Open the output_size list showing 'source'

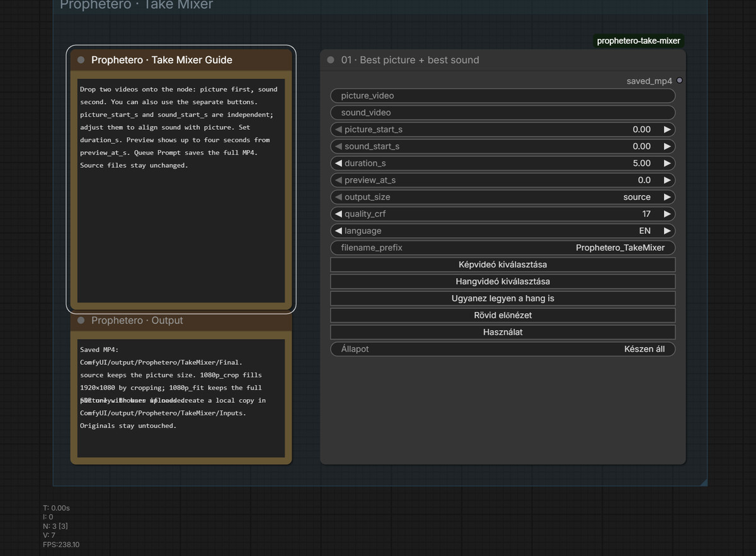(x=503, y=197)
